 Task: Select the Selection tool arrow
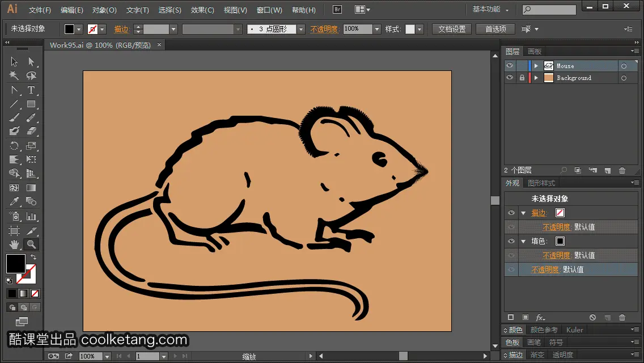click(x=14, y=62)
